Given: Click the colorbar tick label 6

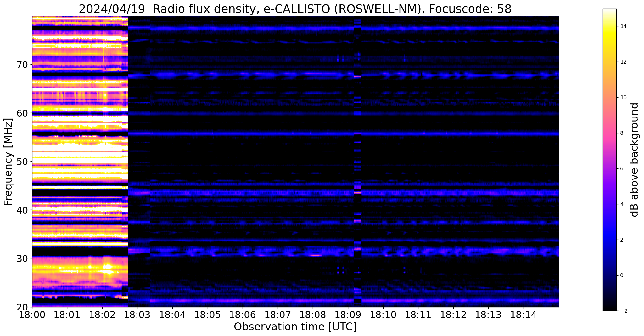Looking at the screenshot, I should pos(622,168).
